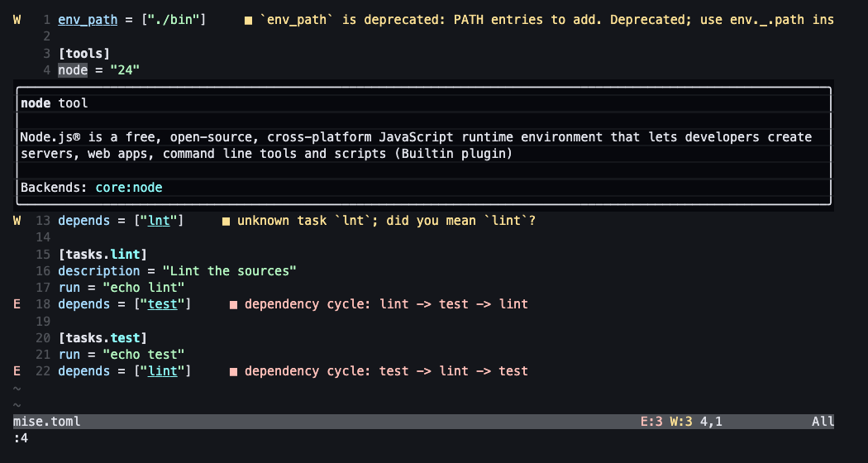This screenshot has height=463, width=868.
Task: Click the run key on line 21
Action: 69,355
